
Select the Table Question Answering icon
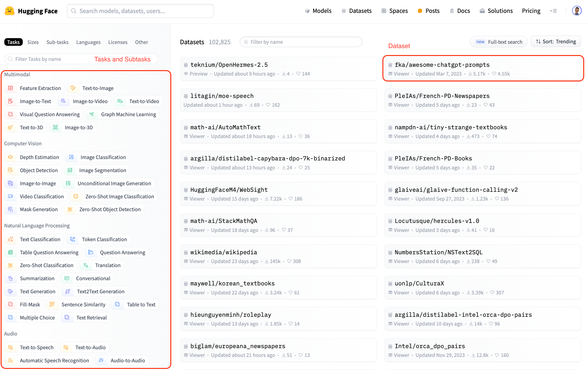10,252
